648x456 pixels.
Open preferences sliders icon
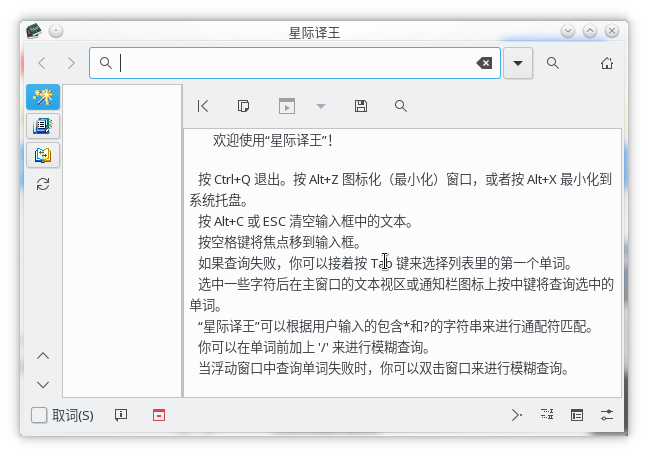click(x=607, y=415)
